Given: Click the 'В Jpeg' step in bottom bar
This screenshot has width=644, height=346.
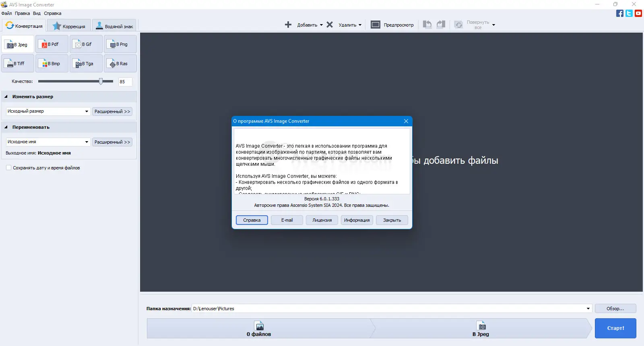Looking at the screenshot, I should (481, 328).
